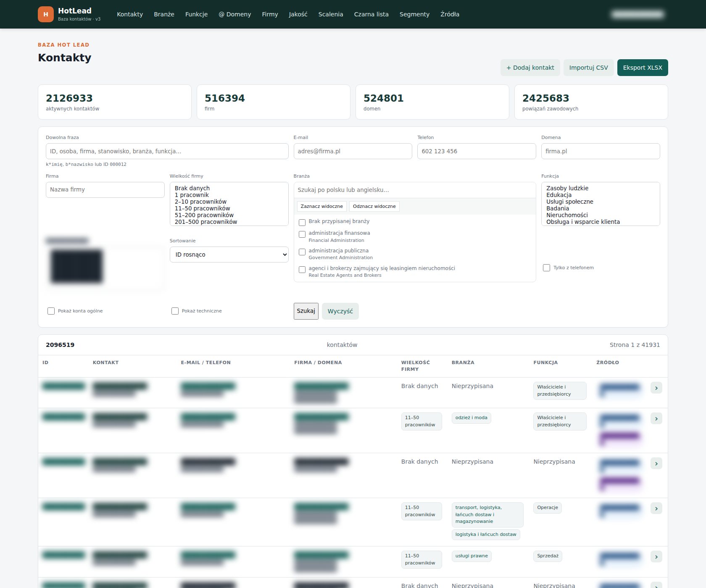Image resolution: width=706 pixels, height=588 pixels.
Task: Focus Branża search input
Action: pyautogui.click(x=415, y=190)
